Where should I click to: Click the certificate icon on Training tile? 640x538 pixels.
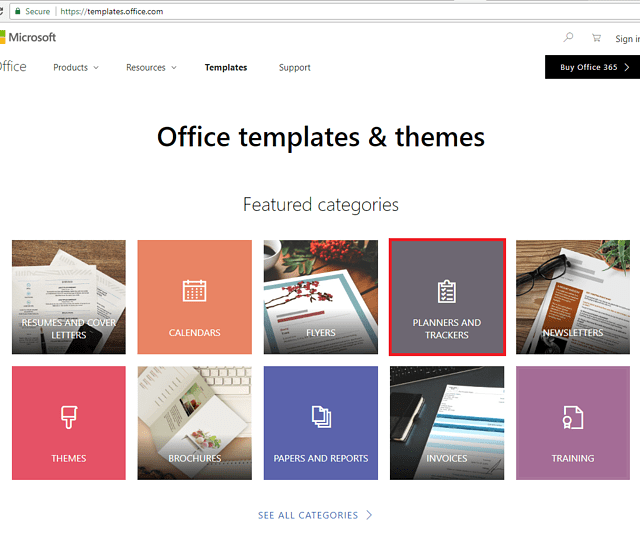[x=573, y=417]
